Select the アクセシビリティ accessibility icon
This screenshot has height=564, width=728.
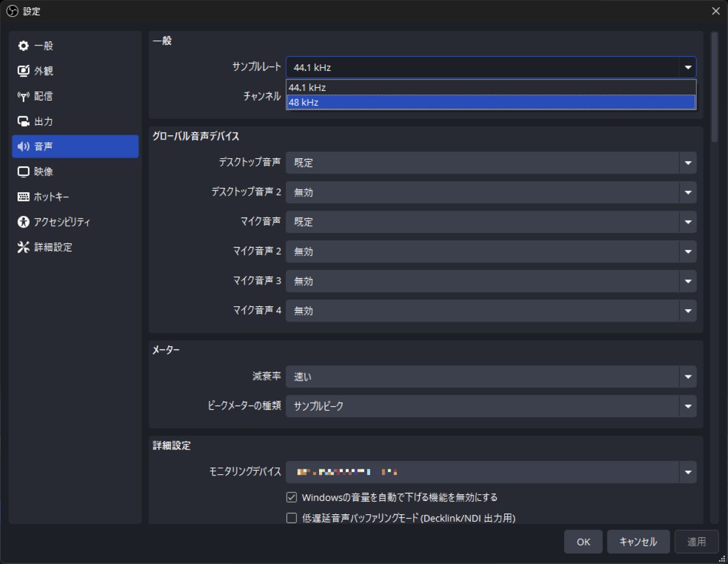point(24,222)
